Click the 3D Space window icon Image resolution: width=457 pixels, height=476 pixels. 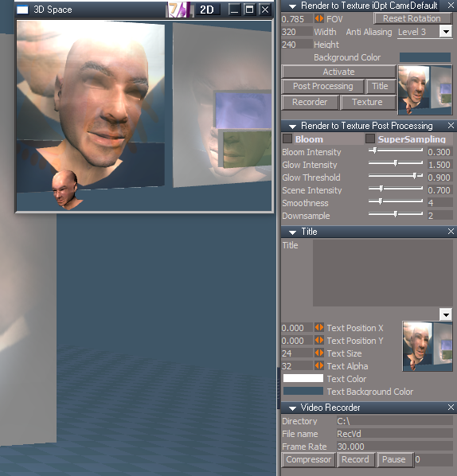tap(22, 10)
